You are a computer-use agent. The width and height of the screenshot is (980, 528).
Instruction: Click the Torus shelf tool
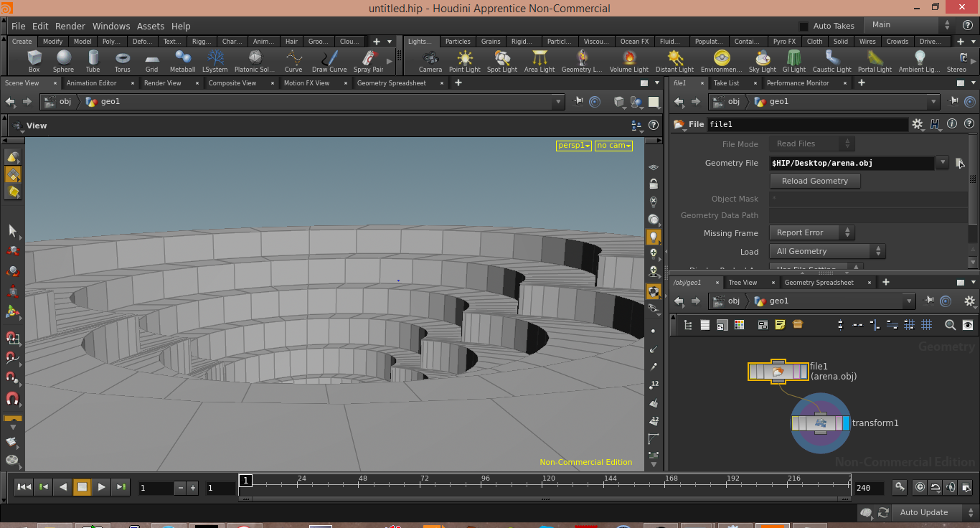[x=123, y=60]
